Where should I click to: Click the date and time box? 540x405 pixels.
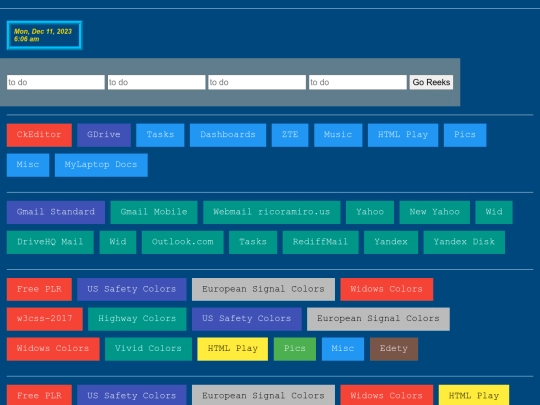pyautogui.click(x=44, y=35)
